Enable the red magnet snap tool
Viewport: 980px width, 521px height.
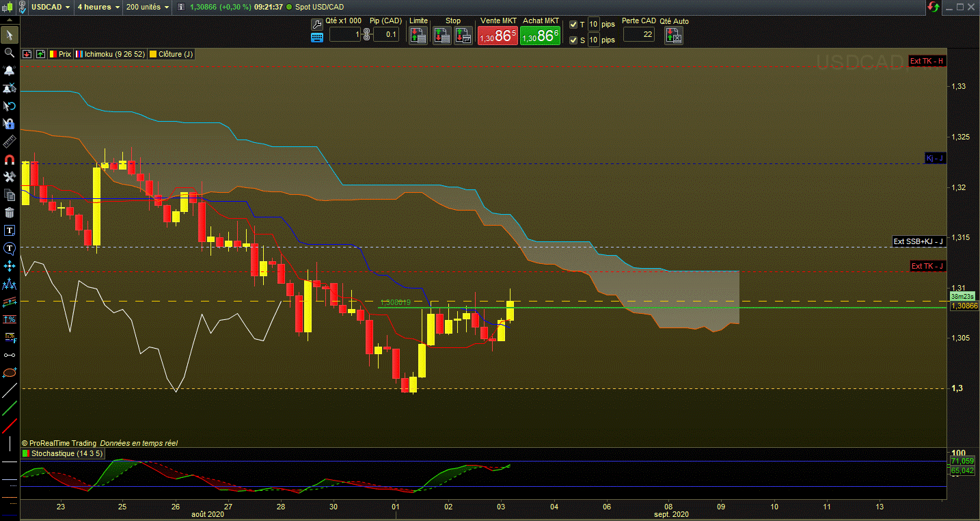pos(10,159)
